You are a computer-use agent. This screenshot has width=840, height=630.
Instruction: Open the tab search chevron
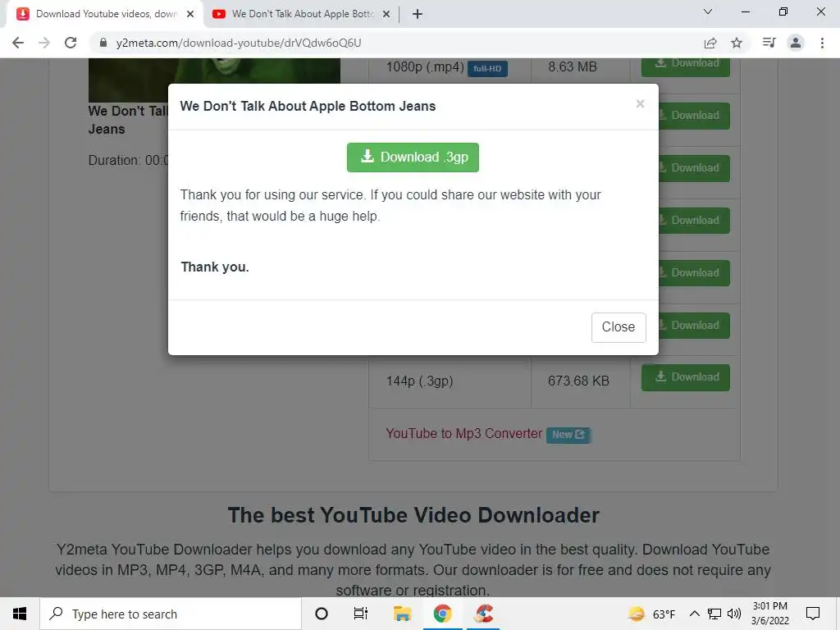(x=708, y=11)
